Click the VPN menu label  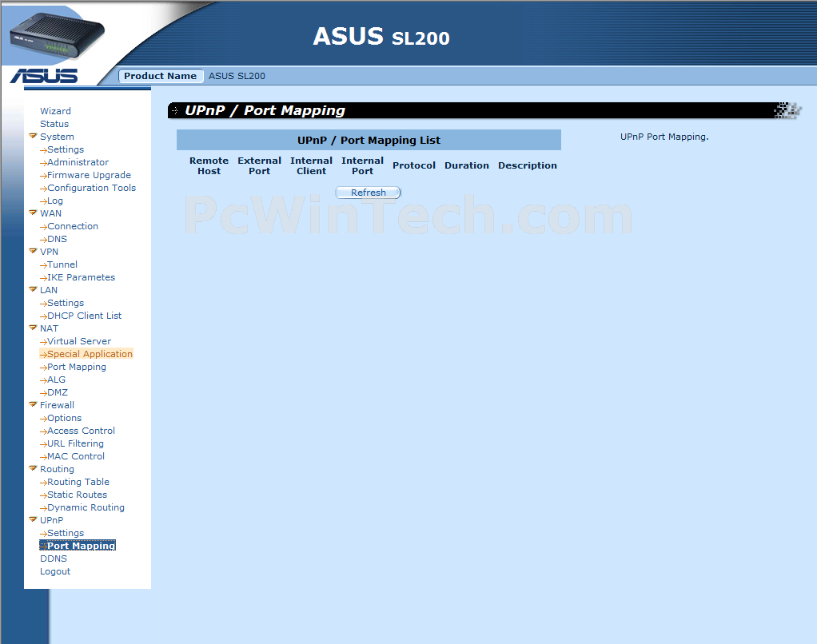(x=49, y=252)
